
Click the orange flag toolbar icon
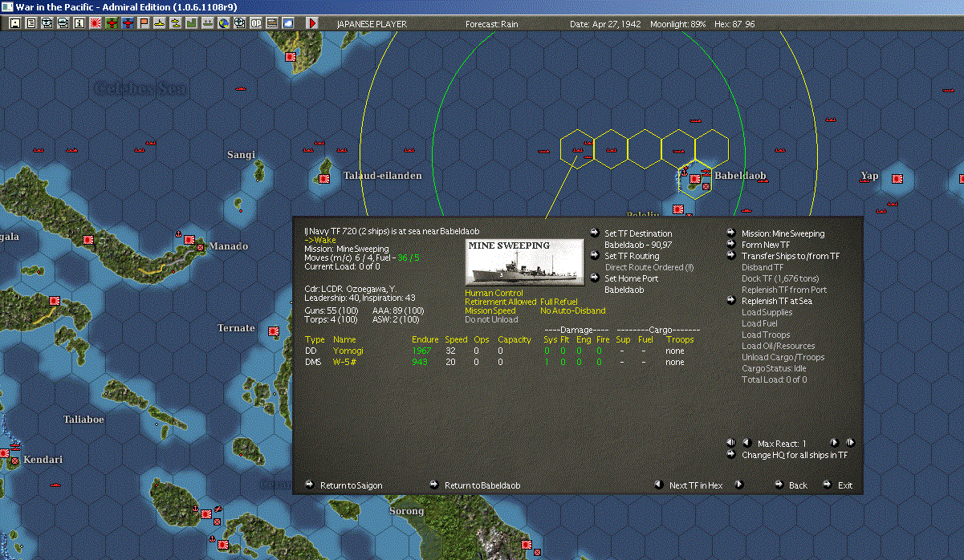(143, 23)
